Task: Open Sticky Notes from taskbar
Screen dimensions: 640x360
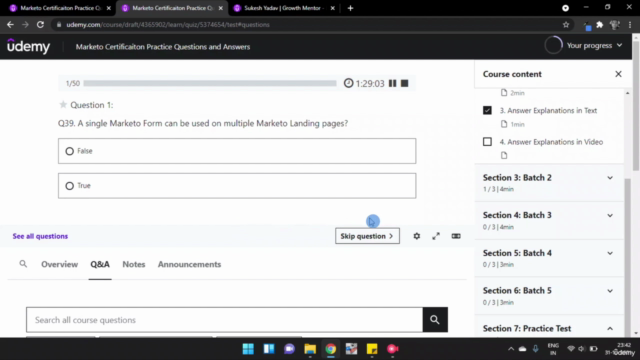Action: (372, 349)
